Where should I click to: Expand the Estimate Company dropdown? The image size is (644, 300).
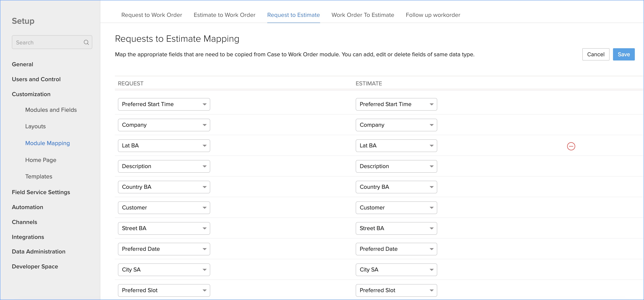pos(396,125)
